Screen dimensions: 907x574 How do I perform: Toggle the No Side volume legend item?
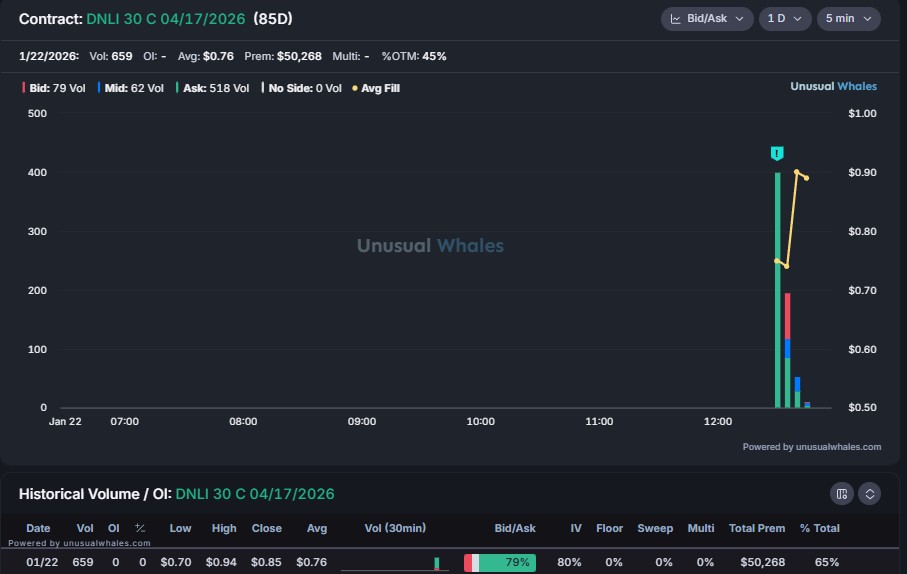(301, 88)
